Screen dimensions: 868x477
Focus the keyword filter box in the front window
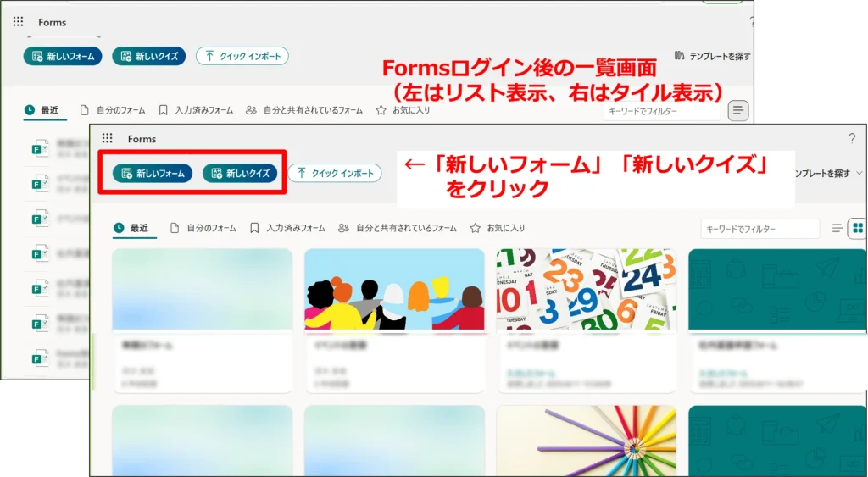point(760,229)
